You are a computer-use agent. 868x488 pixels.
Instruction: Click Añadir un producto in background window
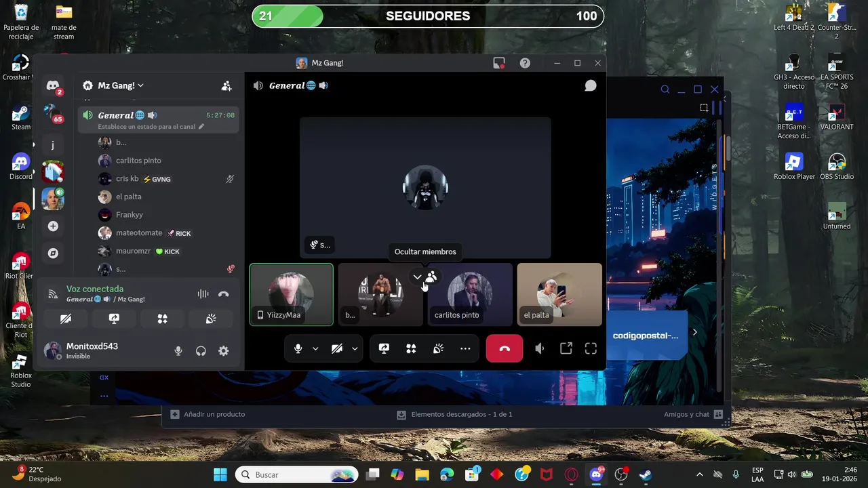pyautogui.click(x=208, y=414)
